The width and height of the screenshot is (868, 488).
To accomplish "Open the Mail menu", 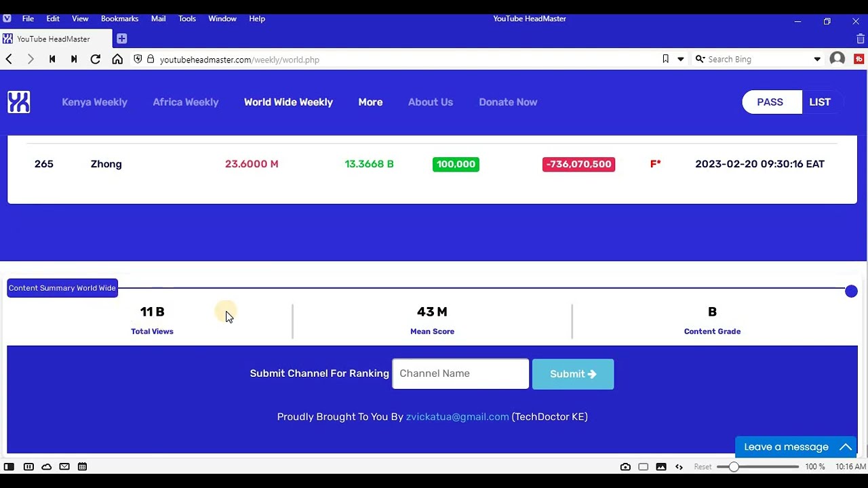I will (x=158, y=18).
